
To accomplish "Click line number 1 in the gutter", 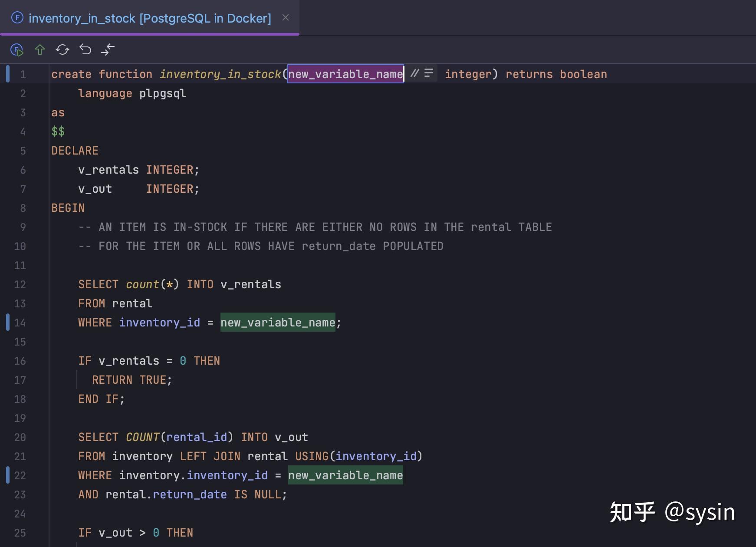I will click(23, 74).
